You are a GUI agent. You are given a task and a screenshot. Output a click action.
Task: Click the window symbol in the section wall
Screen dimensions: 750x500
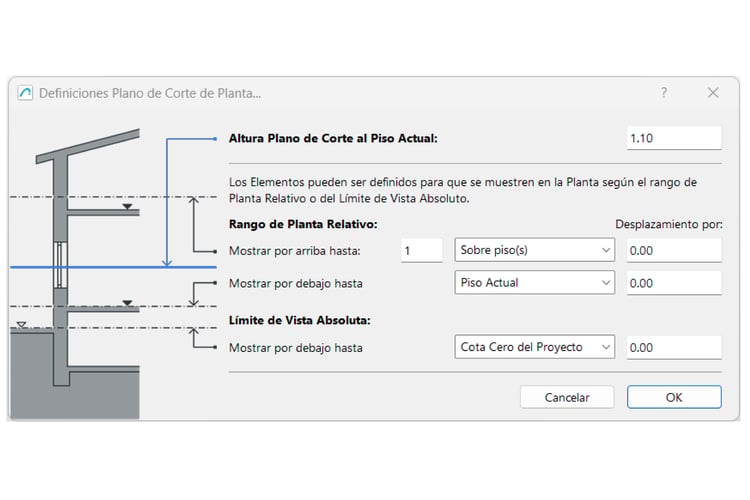coord(60,265)
